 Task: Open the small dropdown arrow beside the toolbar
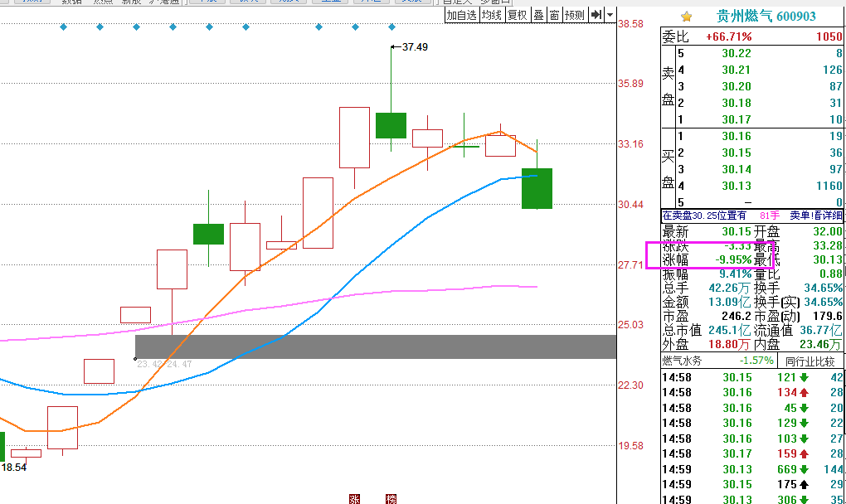pyautogui.click(x=610, y=15)
